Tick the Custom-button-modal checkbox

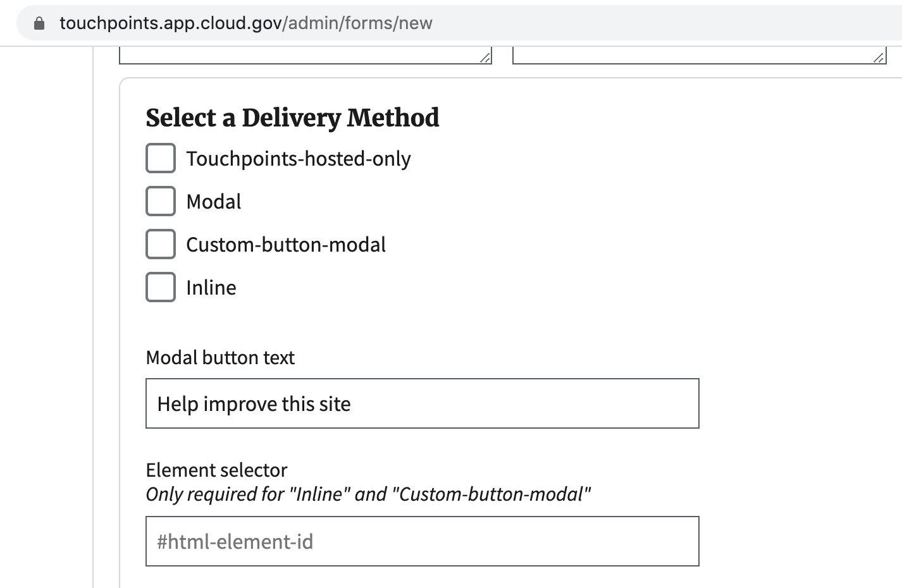[x=161, y=244]
